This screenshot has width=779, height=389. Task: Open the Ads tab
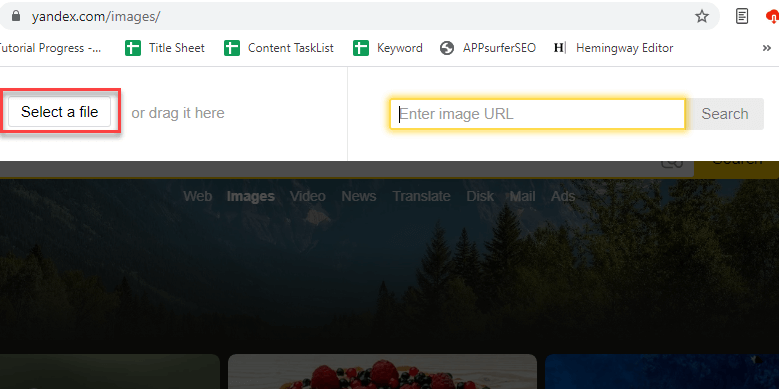pos(563,196)
